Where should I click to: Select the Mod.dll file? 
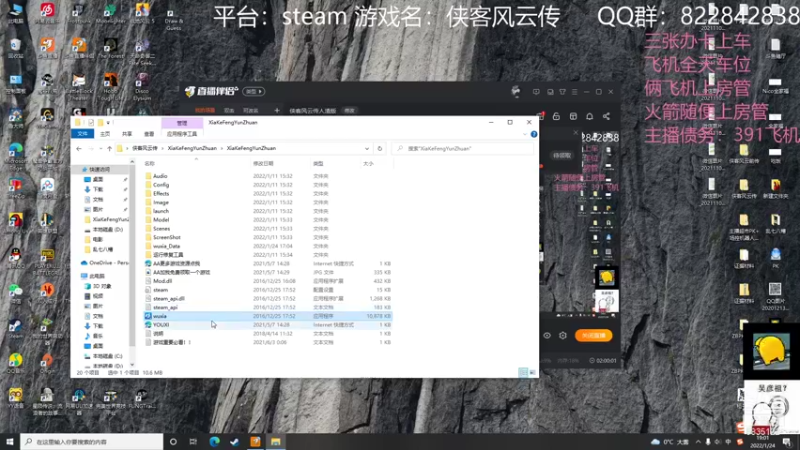pyautogui.click(x=162, y=281)
